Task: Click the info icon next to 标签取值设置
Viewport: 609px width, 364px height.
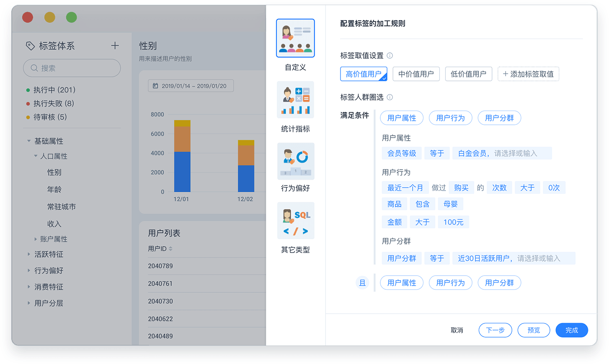Action: tap(390, 56)
